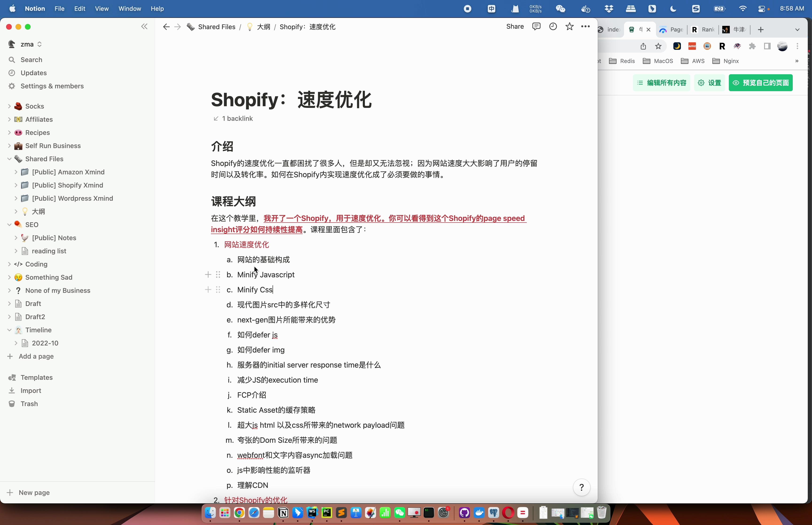Image resolution: width=812 pixels, height=525 pixels.
Task: Click plus icon beside Minify Javascript
Action: 208,275
